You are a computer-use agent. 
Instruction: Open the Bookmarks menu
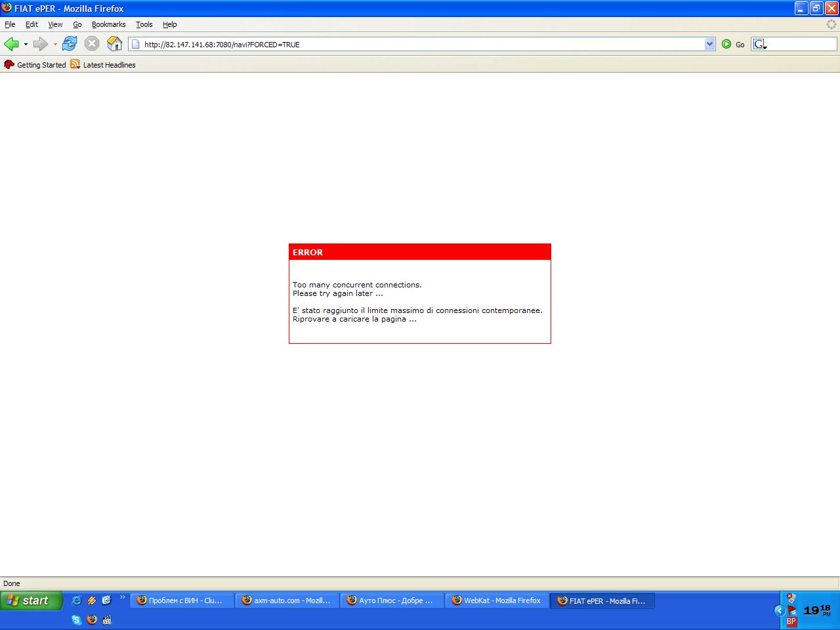(x=108, y=24)
